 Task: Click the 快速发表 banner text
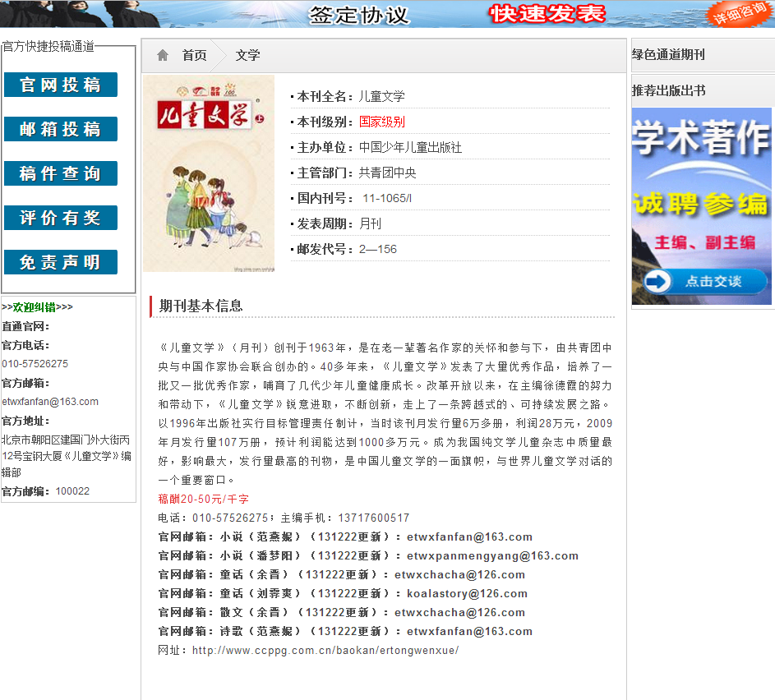[x=547, y=14]
